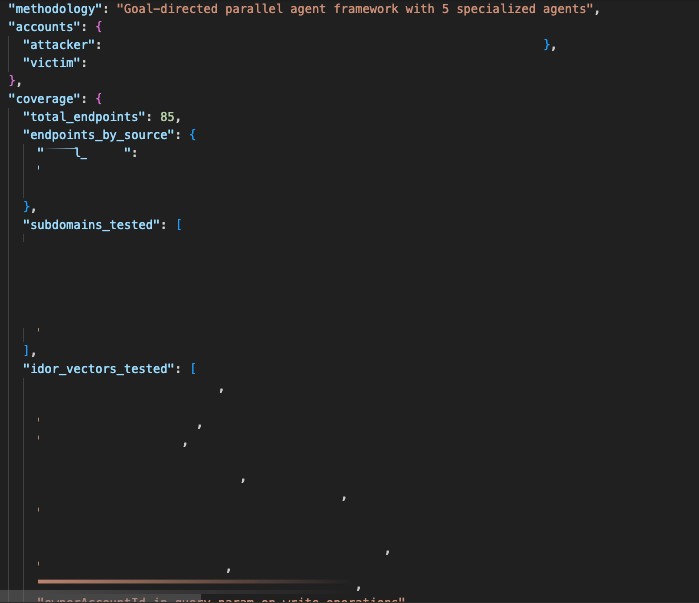699x603 pixels.
Task: Select the "attacker" key
Action: [x=59, y=45]
